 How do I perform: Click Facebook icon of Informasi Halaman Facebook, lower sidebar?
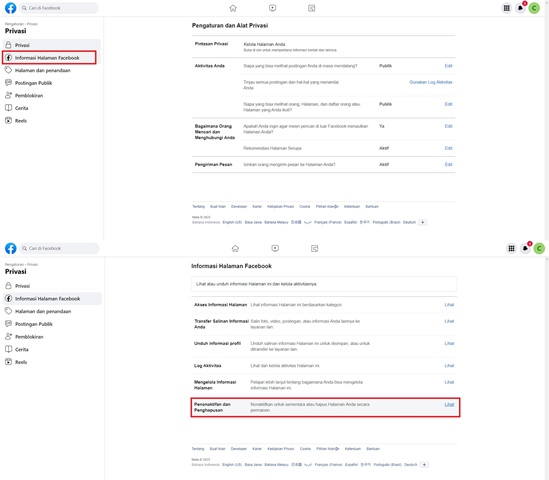8,298
